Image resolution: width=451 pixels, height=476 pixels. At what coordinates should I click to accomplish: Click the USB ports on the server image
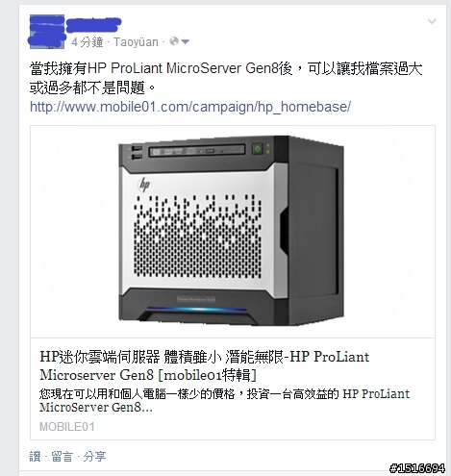click(137, 153)
